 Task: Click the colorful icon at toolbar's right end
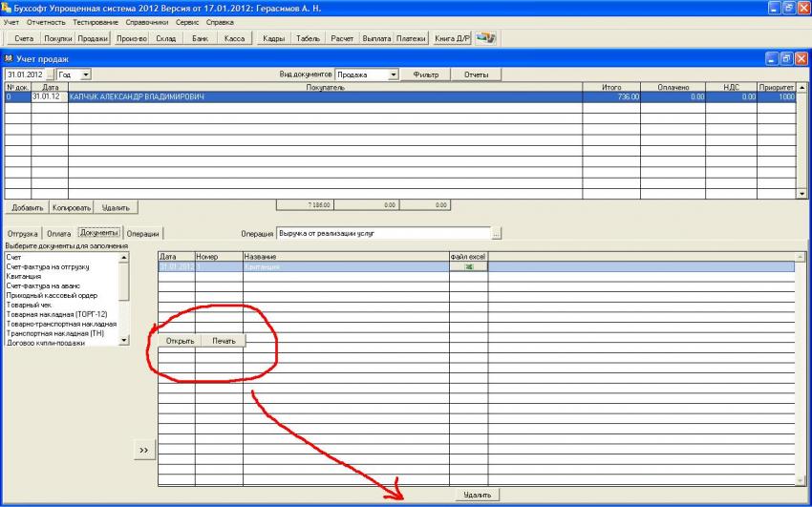click(487, 38)
